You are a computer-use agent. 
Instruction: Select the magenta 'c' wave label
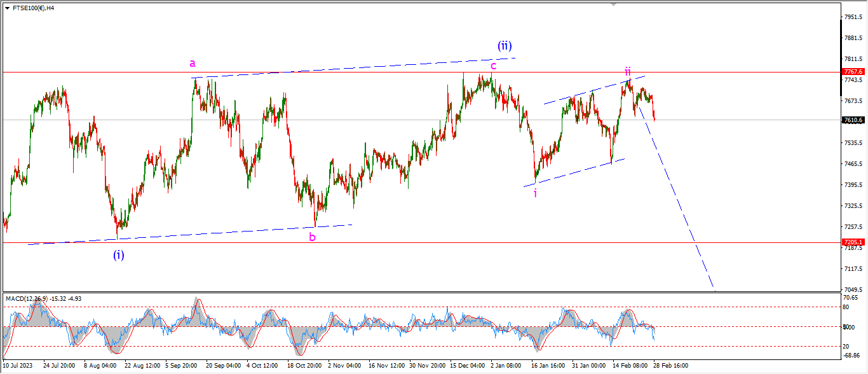tap(493, 65)
